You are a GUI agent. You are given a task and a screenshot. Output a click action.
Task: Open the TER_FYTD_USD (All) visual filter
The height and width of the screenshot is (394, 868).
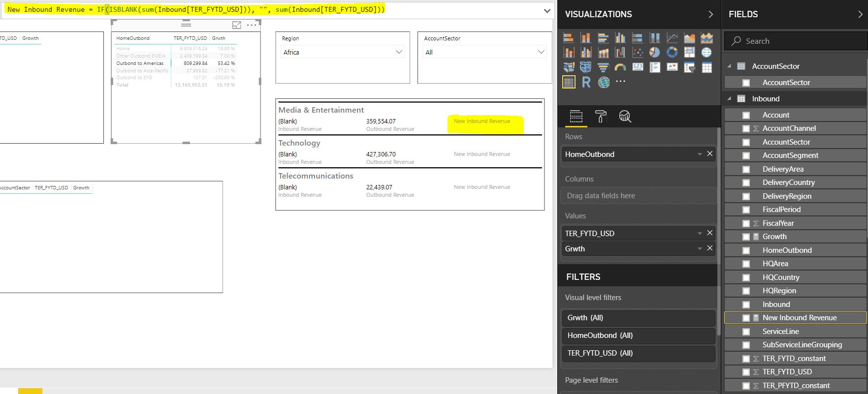click(639, 353)
